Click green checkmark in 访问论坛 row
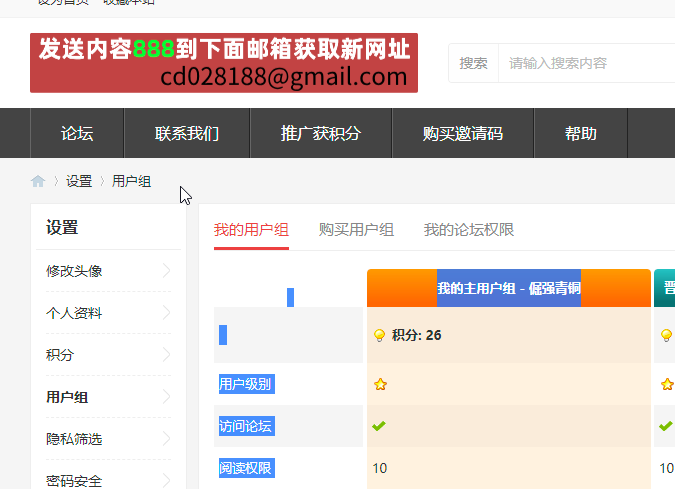 (379, 426)
